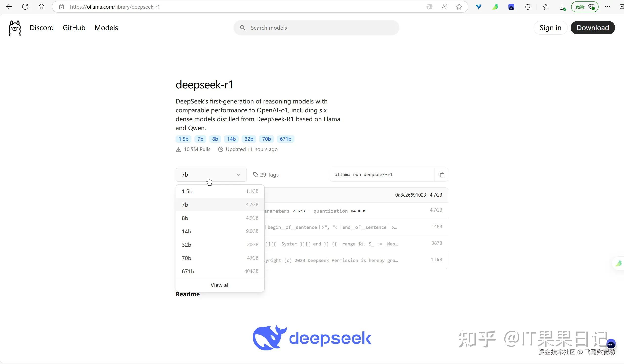Click the page reload icon

click(25, 7)
